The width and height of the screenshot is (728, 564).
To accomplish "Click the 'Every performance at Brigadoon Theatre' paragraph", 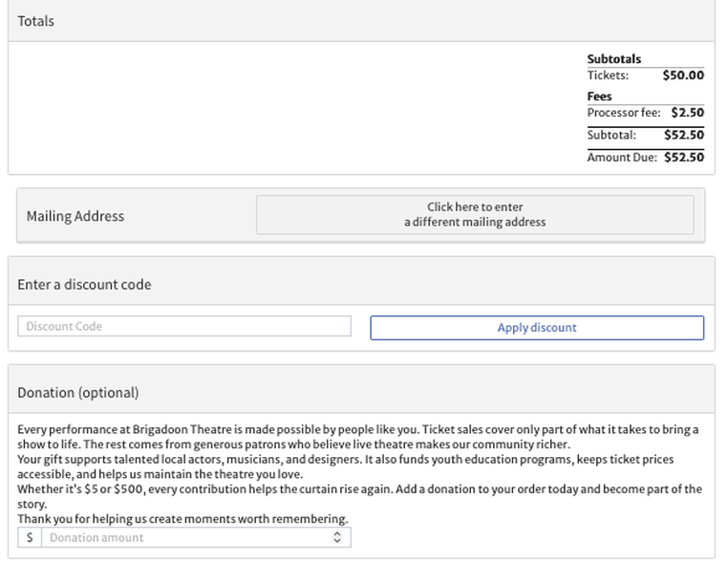I will [x=358, y=437].
